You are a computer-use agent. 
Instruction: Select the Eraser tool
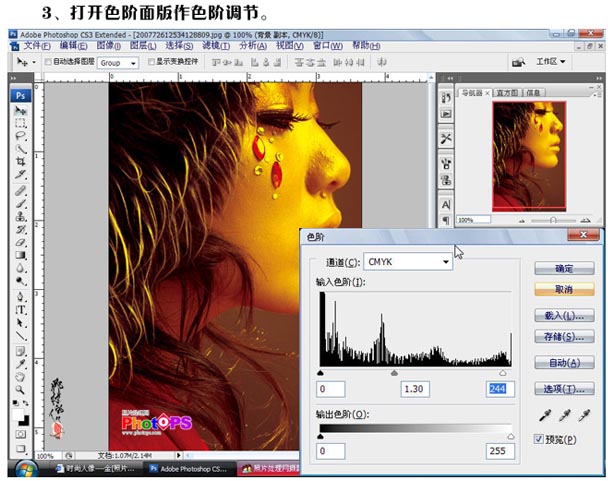(x=21, y=242)
